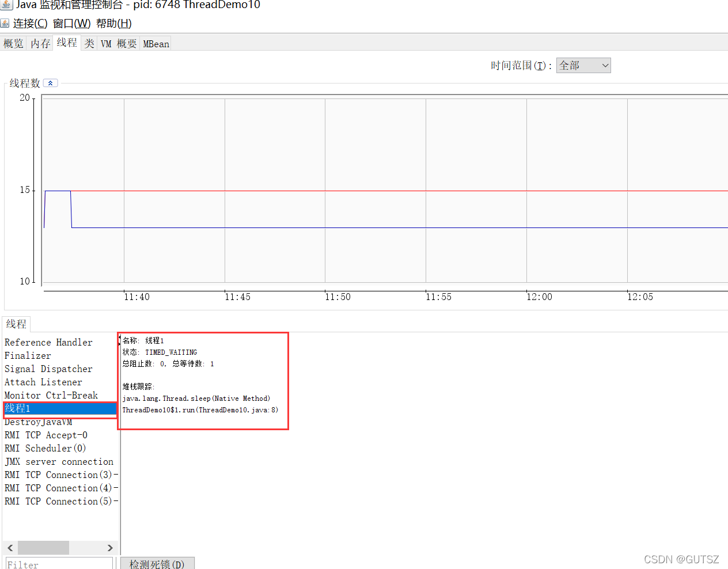
Task: Select the 线程1 thread entry
Action: 60,409
